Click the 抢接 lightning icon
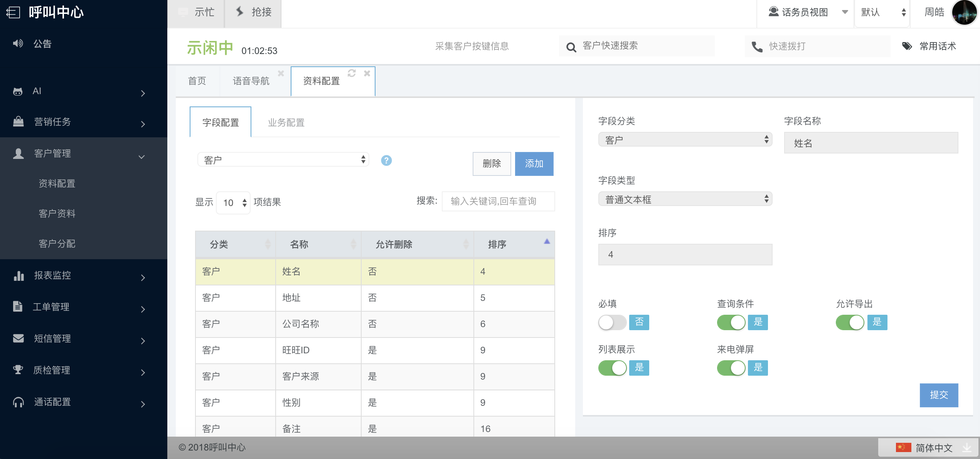The width and height of the screenshot is (980, 459). [240, 12]
